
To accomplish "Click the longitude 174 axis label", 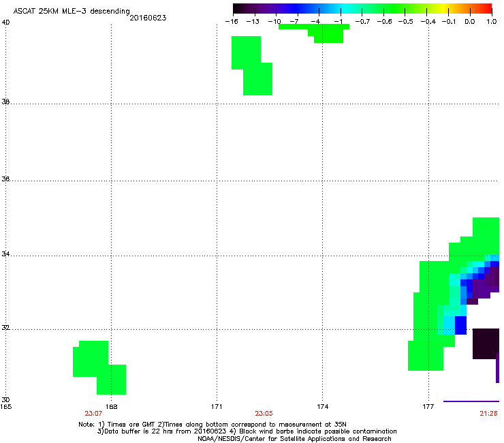I will [x=322, y=407].
